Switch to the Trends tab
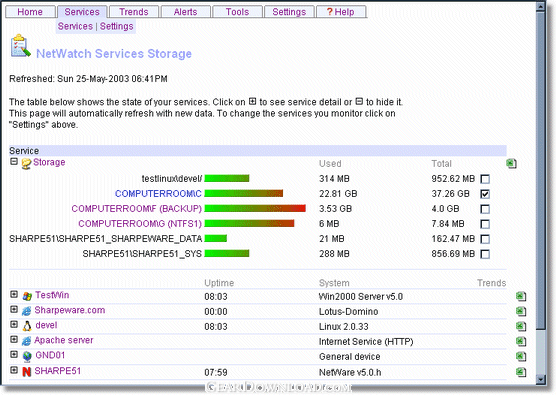 (134, 12)
